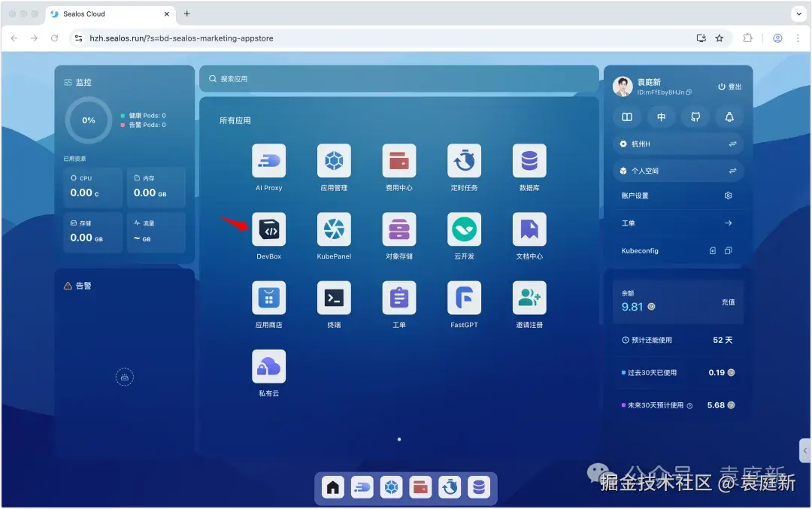Open notifications bell icon
The width and height of the screenshot is (812, 509).
[729, 117]
